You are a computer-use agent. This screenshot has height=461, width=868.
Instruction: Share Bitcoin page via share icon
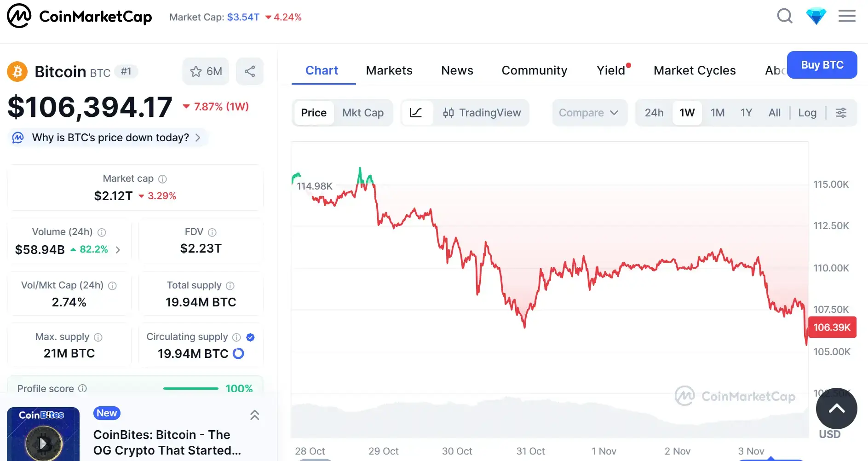(x=250, y=71)
